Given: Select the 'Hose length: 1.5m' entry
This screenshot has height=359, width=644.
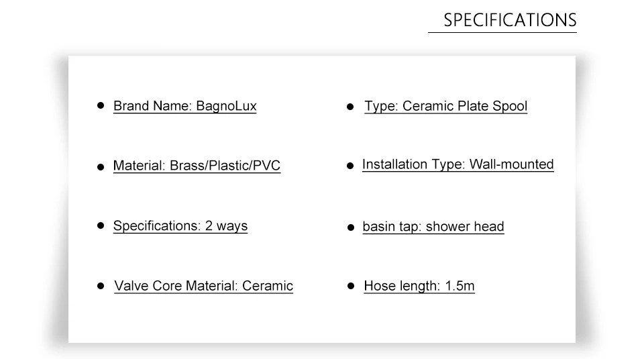Looking at the screenshot, I should tap(419, 287).
